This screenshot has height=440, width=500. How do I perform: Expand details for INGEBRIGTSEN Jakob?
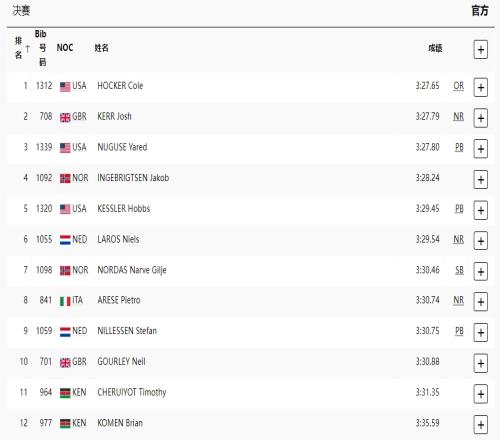tap(481, 180)
